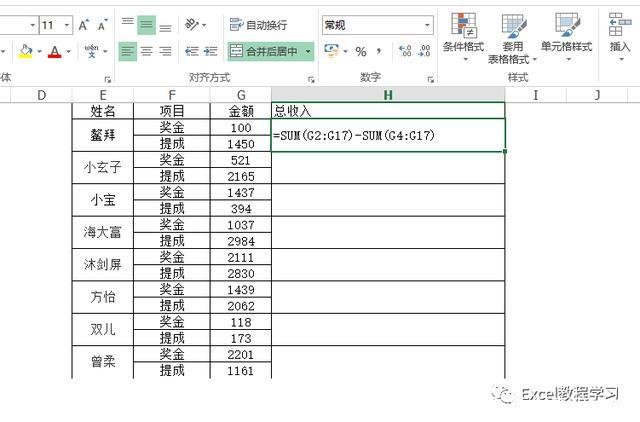The height and width of the screenshot is (422, 640).
Task: Toggle left text alignment
Action: click(128, 51)
